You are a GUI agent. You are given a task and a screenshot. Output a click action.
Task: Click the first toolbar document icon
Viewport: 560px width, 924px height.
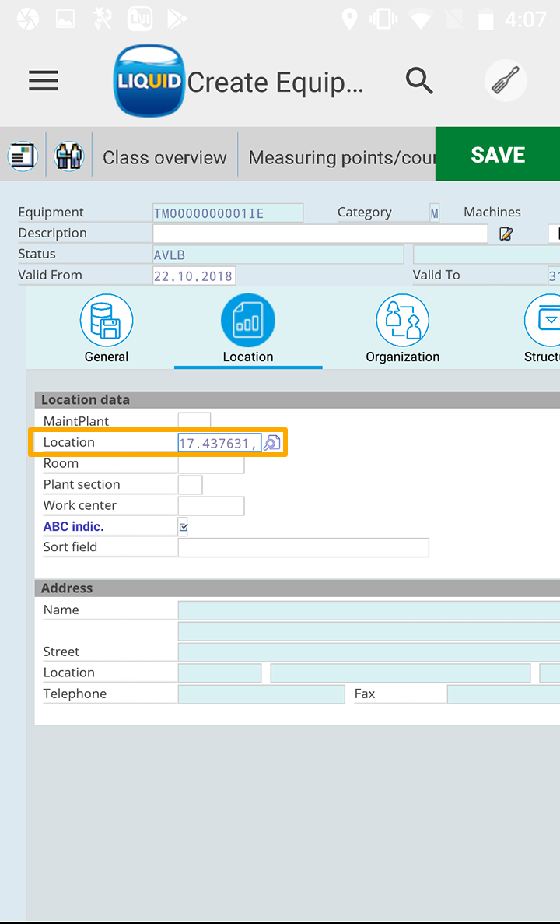[x=23, y=156]
